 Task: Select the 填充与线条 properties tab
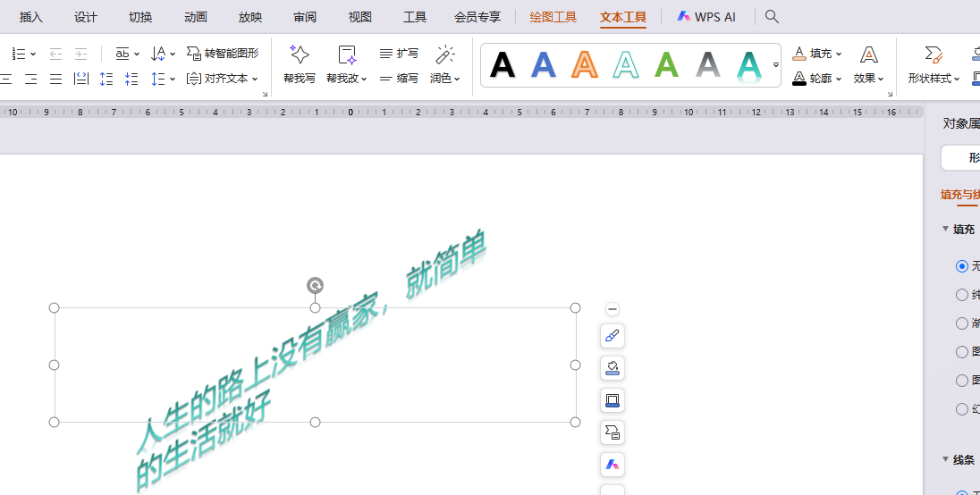(x=960, y=195)
